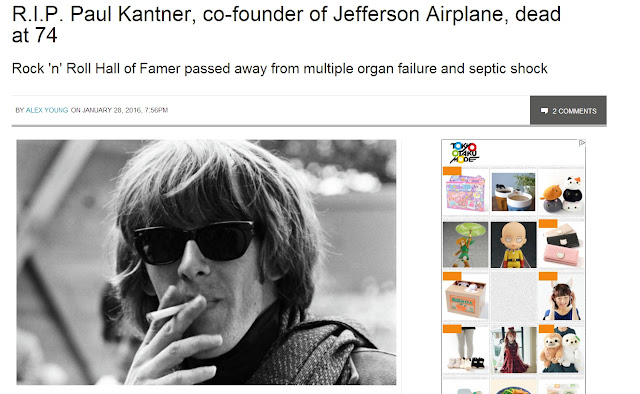Select the pink stationery set ad thumbnail
Viewport: 640px width, 394px height.
[x=466, y=192]
